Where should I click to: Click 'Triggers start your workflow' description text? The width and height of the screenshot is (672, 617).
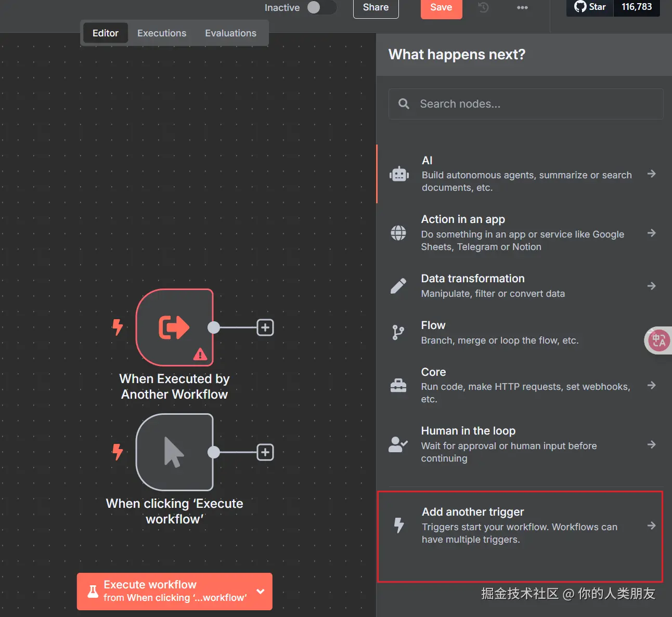click(x=519, y=533)
